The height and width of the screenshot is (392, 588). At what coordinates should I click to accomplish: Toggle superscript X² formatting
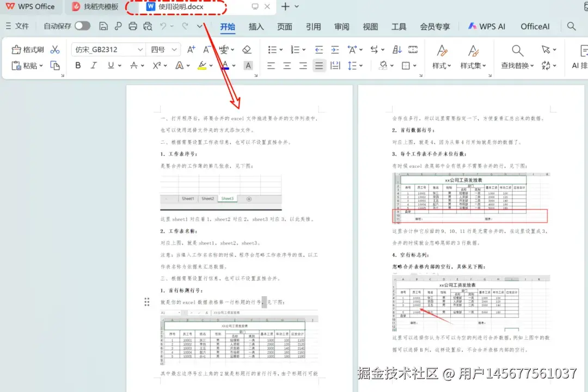[x=157, y=66]
